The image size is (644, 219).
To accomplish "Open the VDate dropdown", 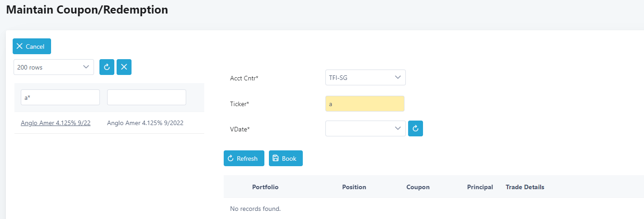I will click(365, 129).
